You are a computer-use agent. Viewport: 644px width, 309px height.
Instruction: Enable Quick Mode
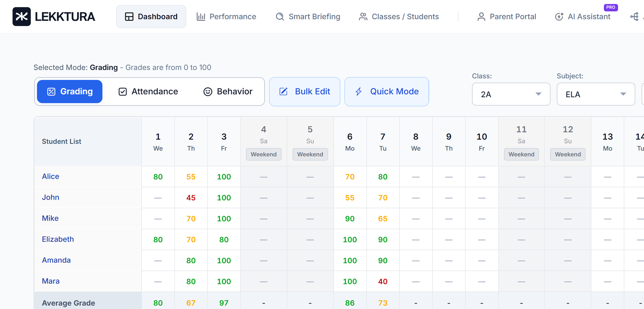click(386, 91)
